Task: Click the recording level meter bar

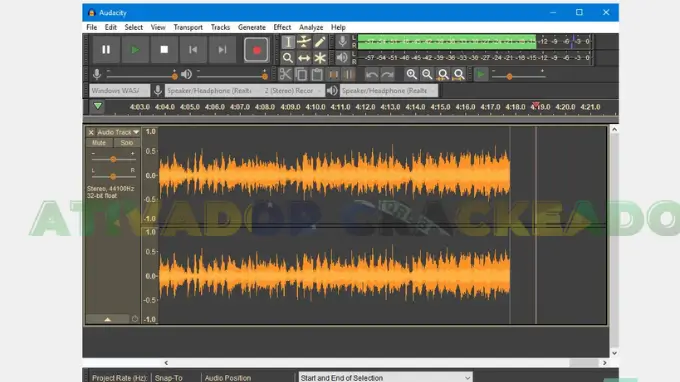Action: pos(474,42)
